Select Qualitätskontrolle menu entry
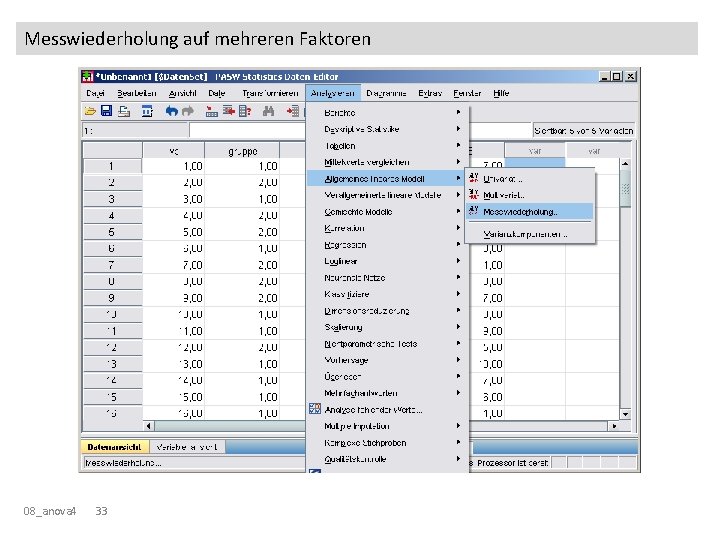 click(x=386, y=459)
